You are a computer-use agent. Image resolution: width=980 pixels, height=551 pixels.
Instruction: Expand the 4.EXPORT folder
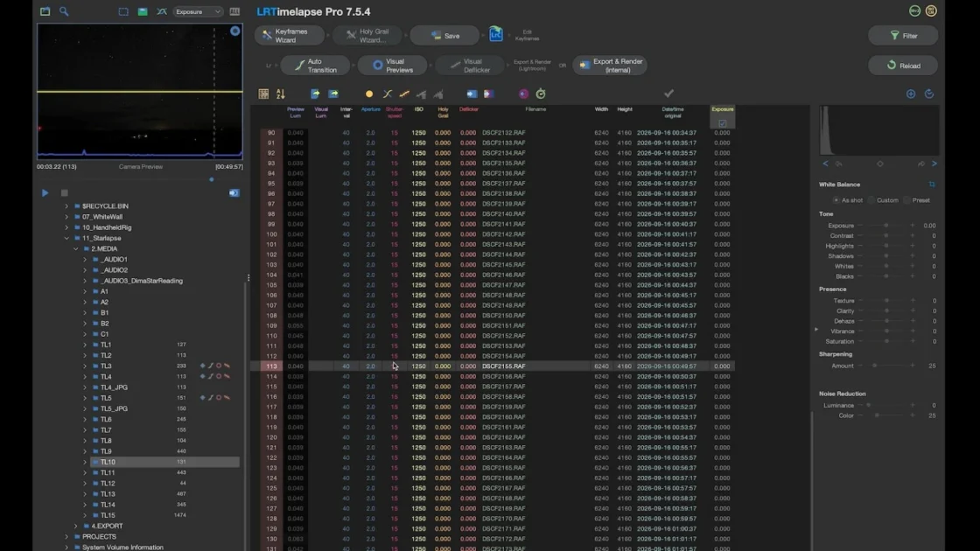75,526
